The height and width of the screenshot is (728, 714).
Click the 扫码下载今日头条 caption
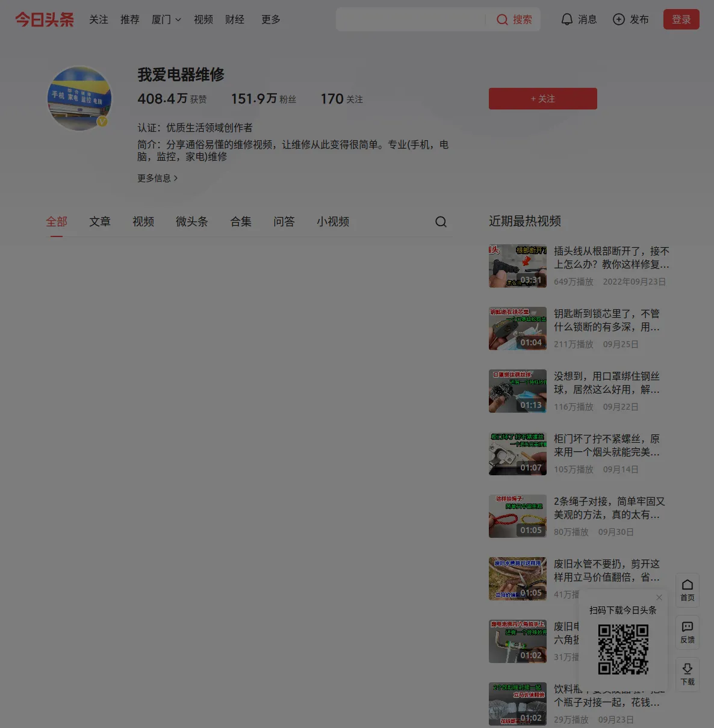coord(623,610)
